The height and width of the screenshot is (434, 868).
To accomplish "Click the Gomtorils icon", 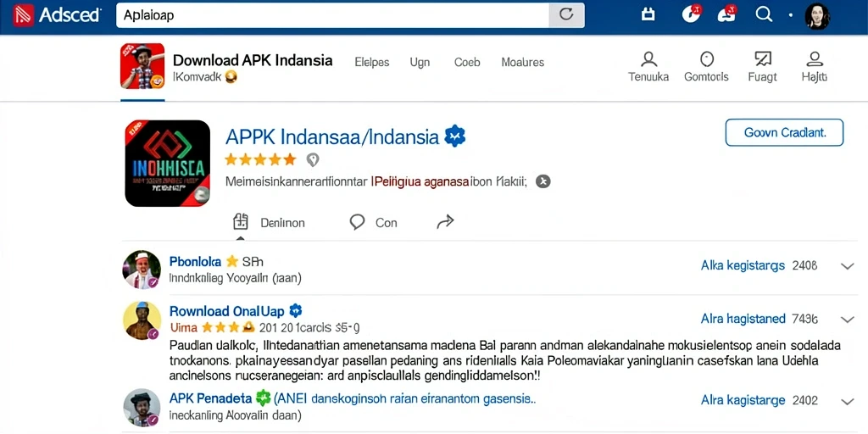I will (706, 58).
